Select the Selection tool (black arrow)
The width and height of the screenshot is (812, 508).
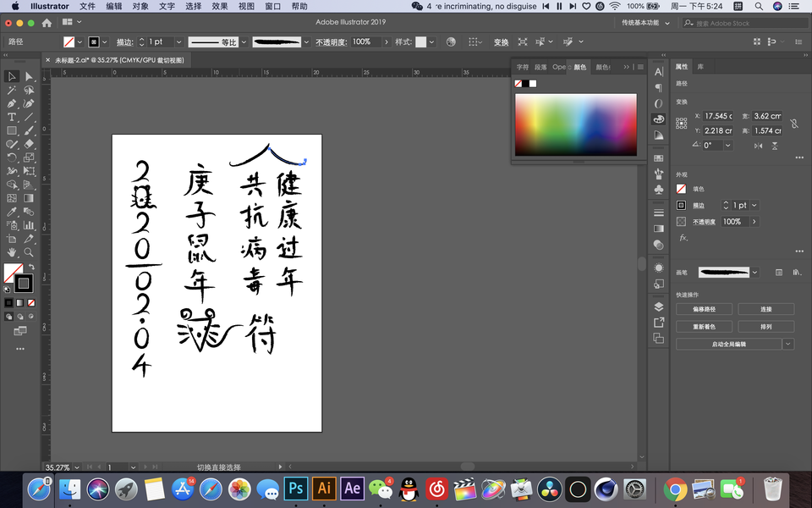(11, 76)
